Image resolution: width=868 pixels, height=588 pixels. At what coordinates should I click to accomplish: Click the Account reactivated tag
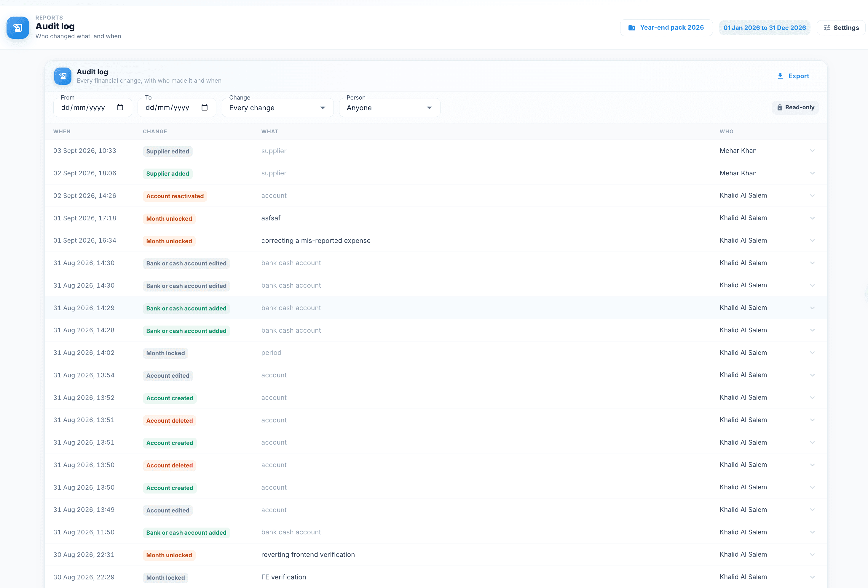175,196
